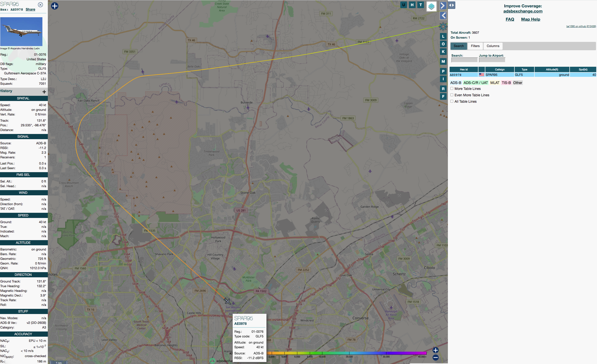Toggle the P map button
This screenshot has height=364, width=597.
tap(443, 71)
